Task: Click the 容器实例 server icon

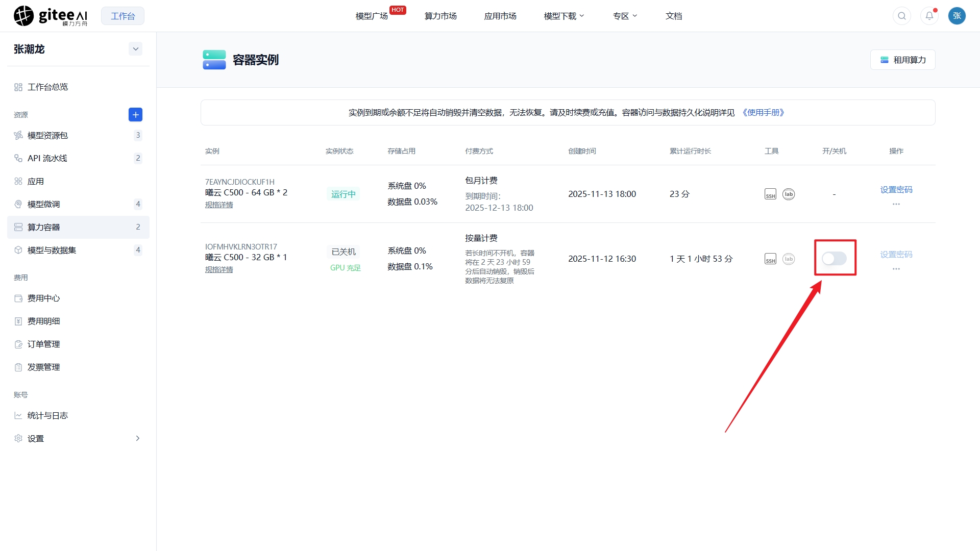Action: coord(214,60)
